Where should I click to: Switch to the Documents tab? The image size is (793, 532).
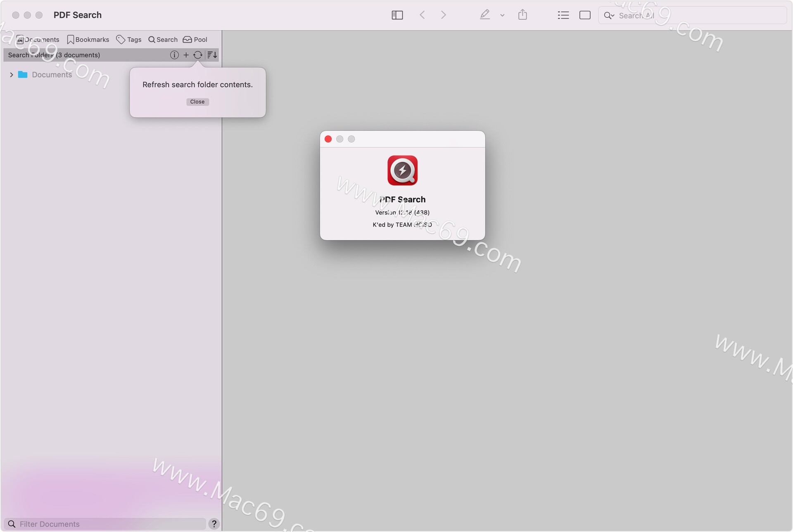38,40
